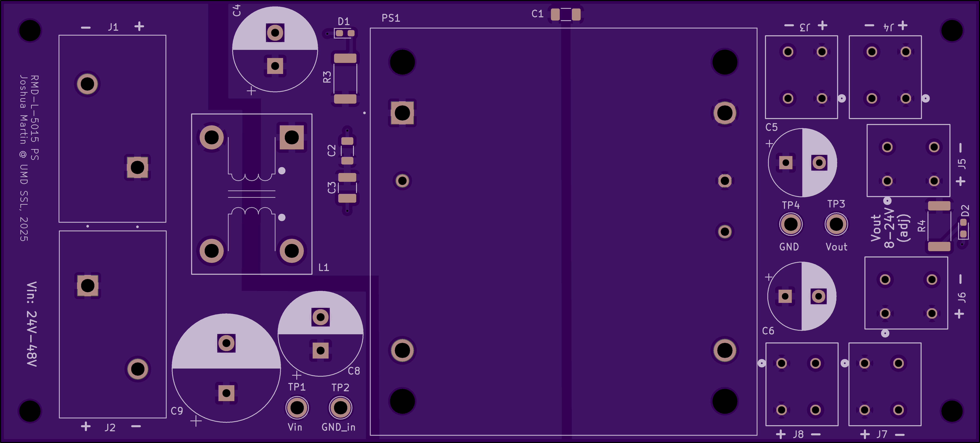Click the C1 capacitor pads

point(566,14)
